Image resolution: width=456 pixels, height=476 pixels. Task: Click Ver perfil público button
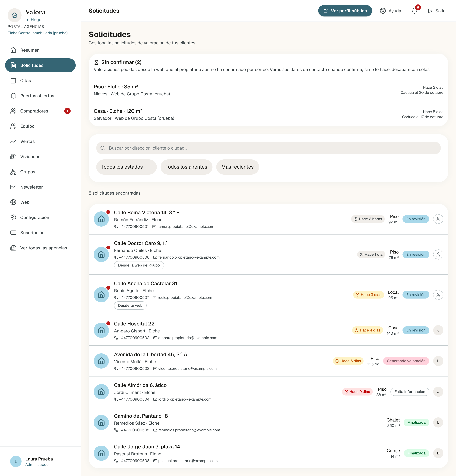[345, 11]
